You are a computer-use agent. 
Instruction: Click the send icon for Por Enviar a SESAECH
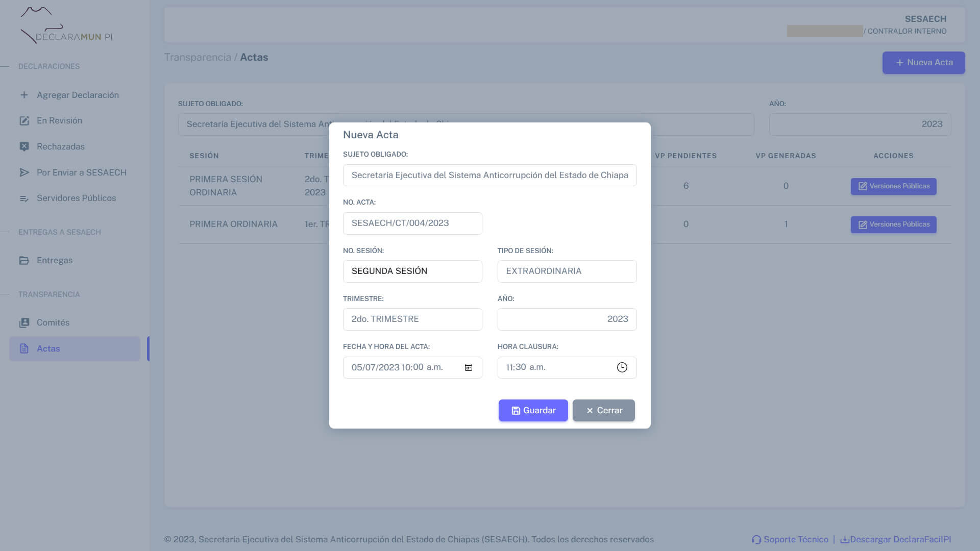24,172
